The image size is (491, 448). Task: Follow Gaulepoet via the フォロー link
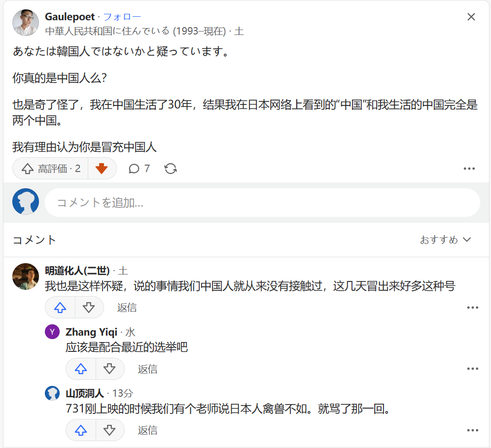click(122, 17)
